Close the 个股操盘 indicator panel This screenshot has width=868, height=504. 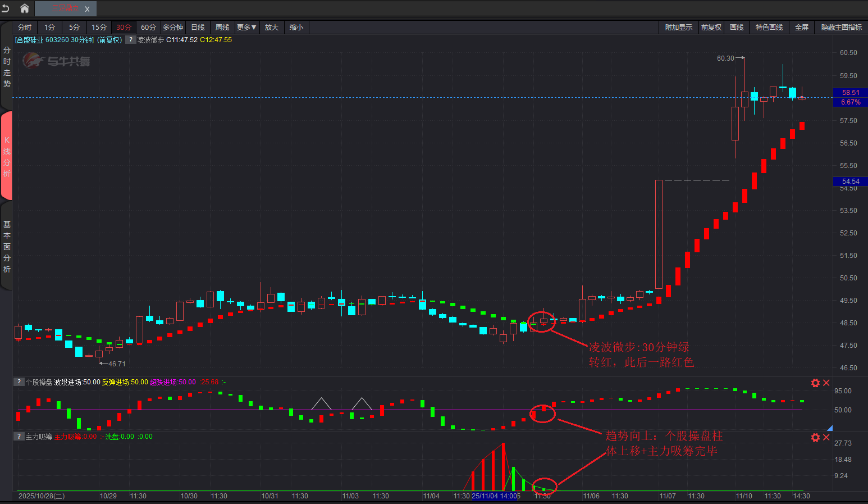tap(826, 383)
